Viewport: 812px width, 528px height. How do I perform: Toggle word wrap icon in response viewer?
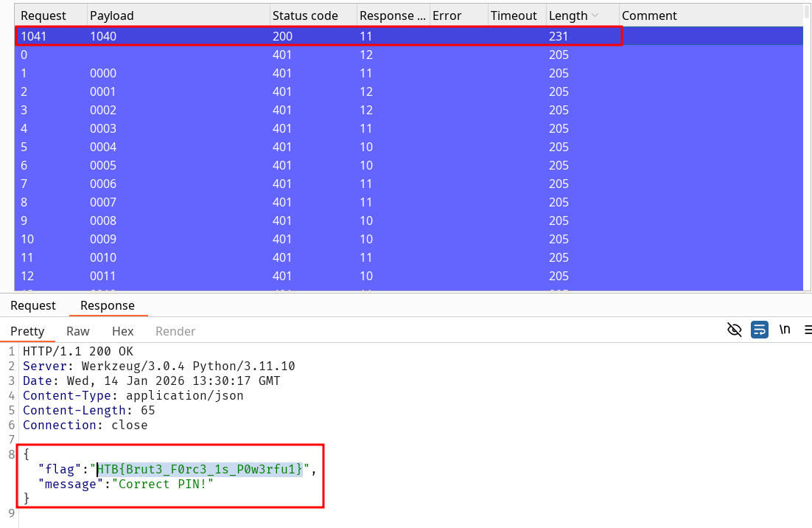pyautogui.click(x=760, y=330)
